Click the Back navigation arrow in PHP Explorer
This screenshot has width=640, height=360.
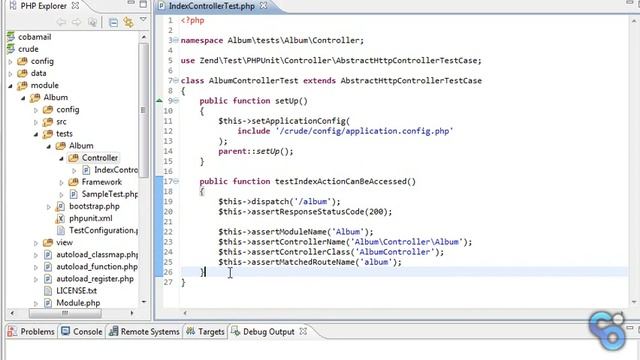click(x=61, y=22)
